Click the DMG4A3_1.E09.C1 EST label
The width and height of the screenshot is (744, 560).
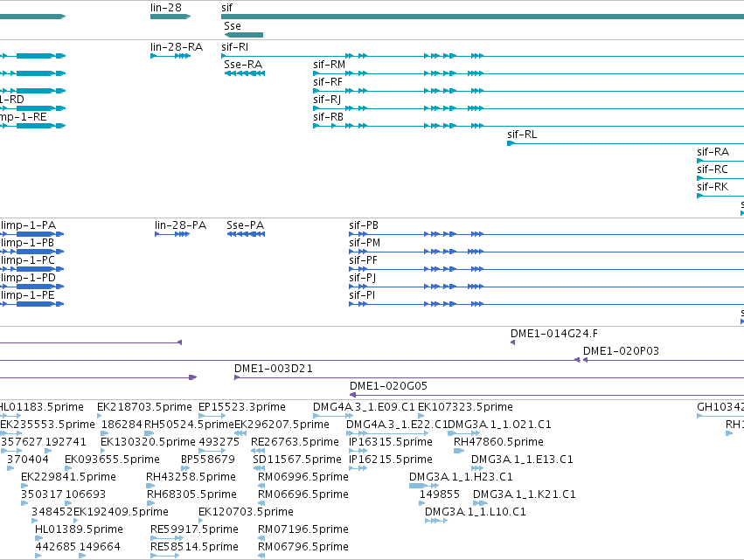[x=364, y=407]
